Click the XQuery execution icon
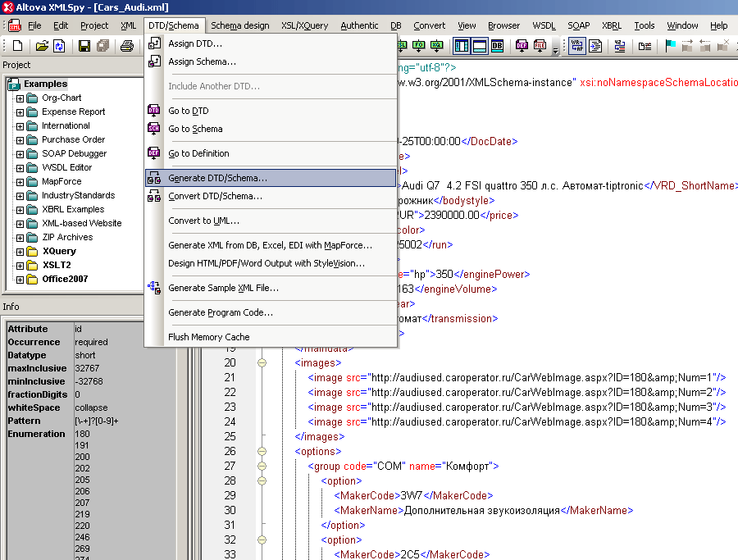 [x=437, y=46]
